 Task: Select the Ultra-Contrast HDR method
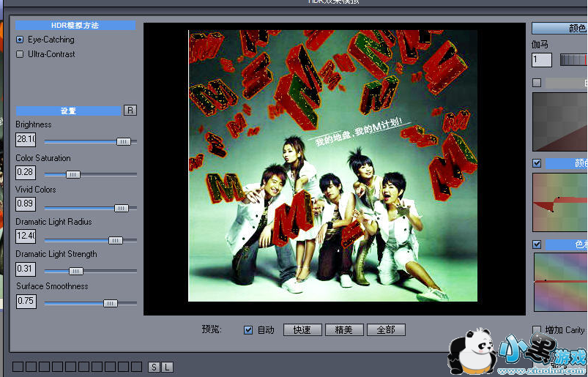tap(20, 54)
